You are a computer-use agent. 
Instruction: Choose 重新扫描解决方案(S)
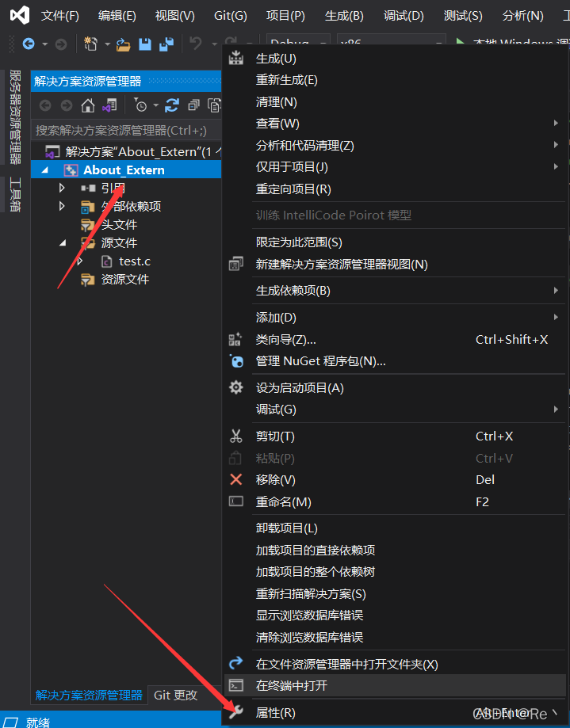[x=395, y=594]
